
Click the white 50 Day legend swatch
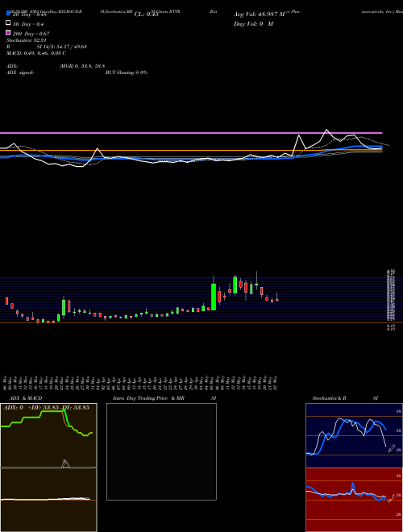[x=8, y=23]
